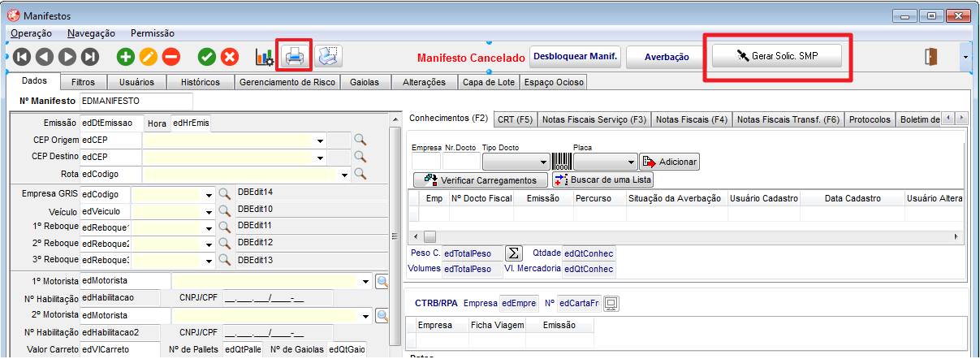Open print preview icon beside the printer
This screenshot has height=359, width=980.
328,56
